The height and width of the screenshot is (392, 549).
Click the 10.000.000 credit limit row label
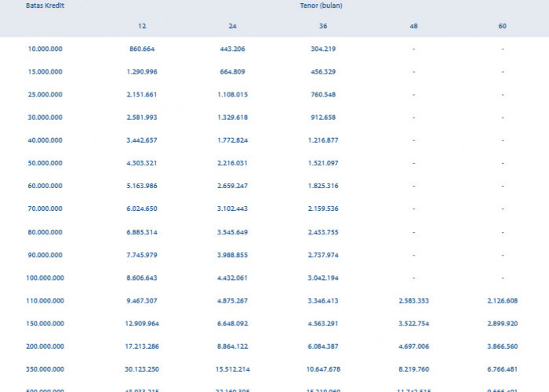click(x=45, y=49)
